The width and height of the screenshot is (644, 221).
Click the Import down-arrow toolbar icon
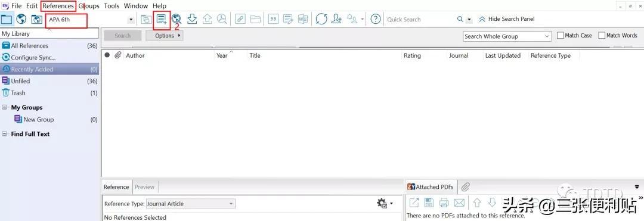pyautogui.click(x=192, y=19)
